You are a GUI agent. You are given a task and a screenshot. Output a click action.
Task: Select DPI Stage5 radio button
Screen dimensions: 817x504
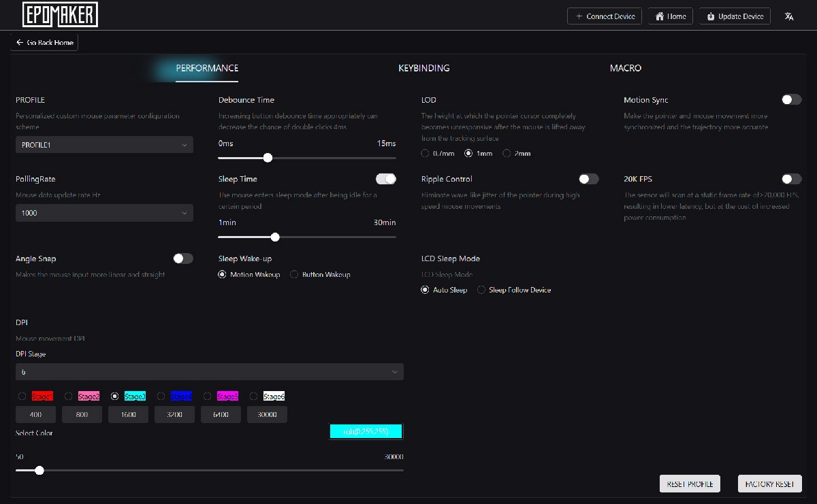pyautogui.click(x=207, y=397)
